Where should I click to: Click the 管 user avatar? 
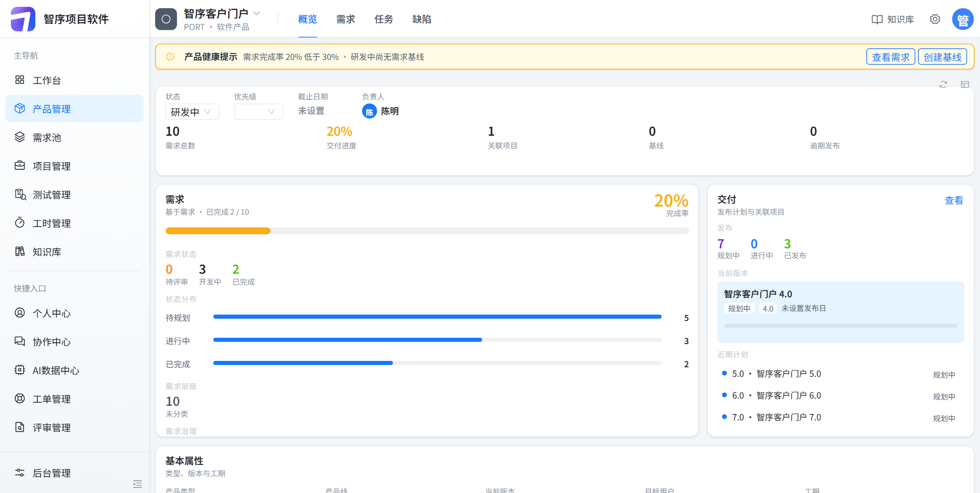[x=963, y=20]
